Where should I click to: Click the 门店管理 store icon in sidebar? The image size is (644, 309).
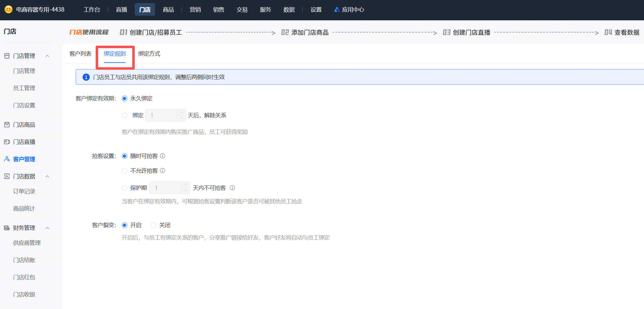pyautogui.click(x=7, y=56)
